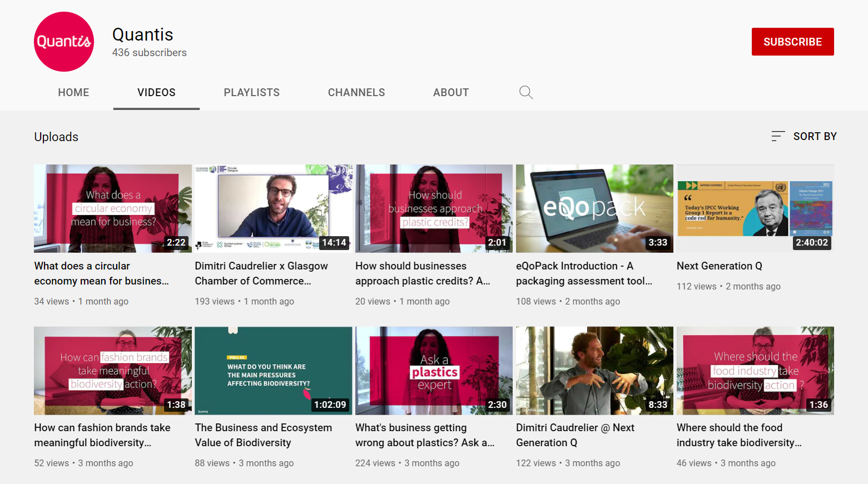Click '122 views • 3 months ago' metadata
The height and width of the screenshot is (484, 868).
tap(568, 463)
